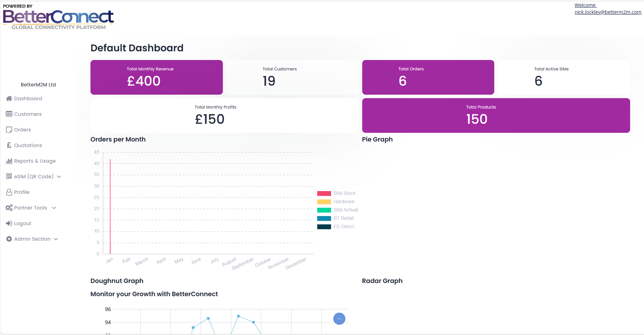Click the Profile user icon
The width and height of the screenshot is (644, 335).
pyautogui.click(x=9, y=192)
